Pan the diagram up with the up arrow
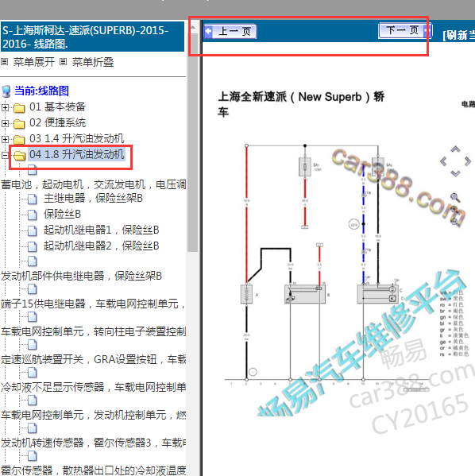The height and width of the screenshot is (476, 475). 455,149
